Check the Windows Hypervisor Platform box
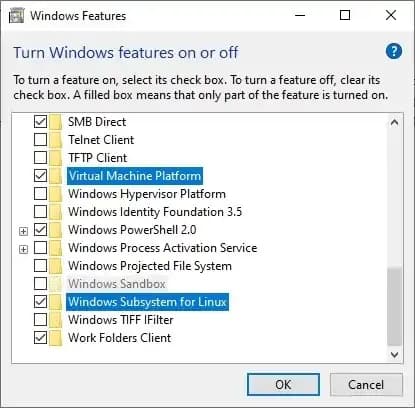Viewport: 415px width, 408px height. [x=40, y=194]
